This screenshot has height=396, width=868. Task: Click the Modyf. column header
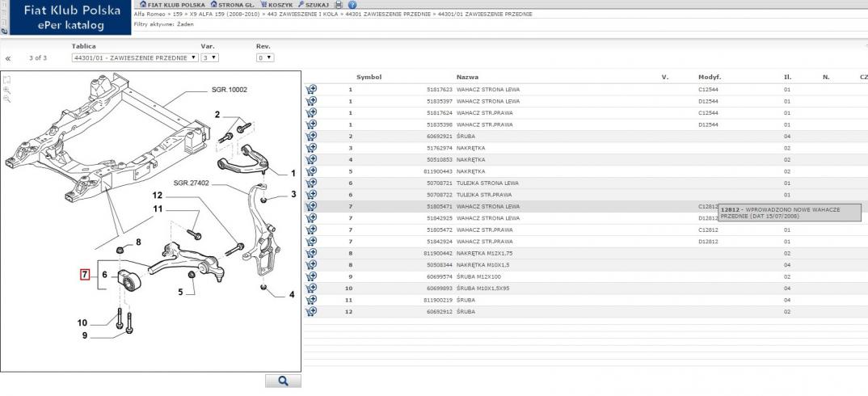click(709, 77)
